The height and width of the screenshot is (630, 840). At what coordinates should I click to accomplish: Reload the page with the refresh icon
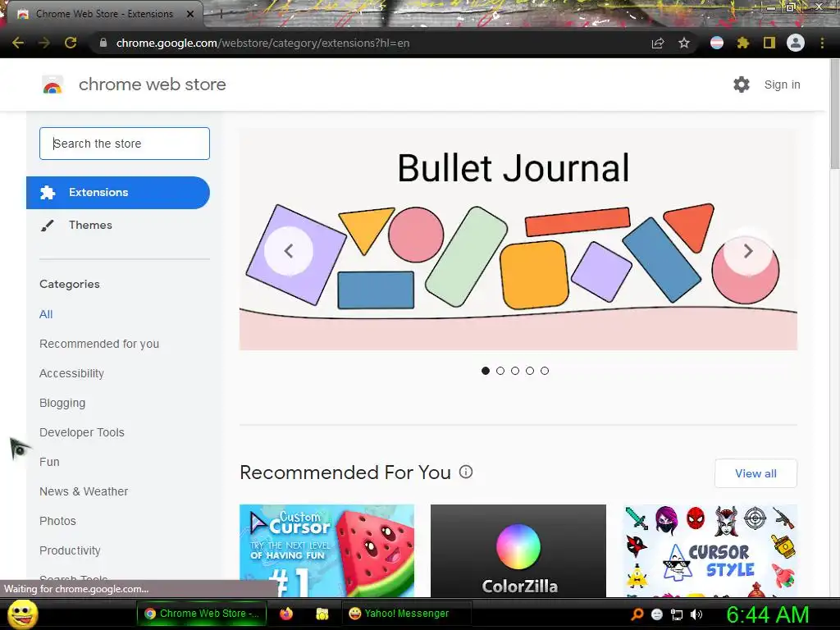(x=71, y=43)
